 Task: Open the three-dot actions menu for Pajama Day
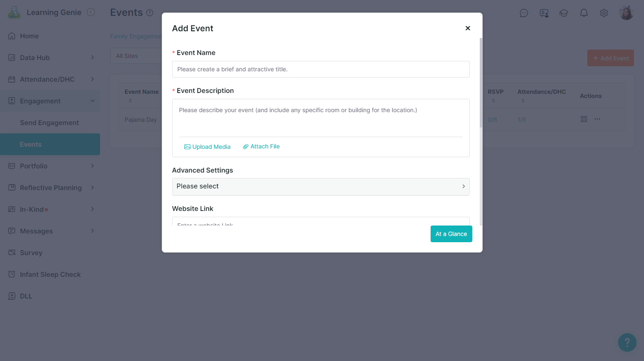(x=597, y=119)
